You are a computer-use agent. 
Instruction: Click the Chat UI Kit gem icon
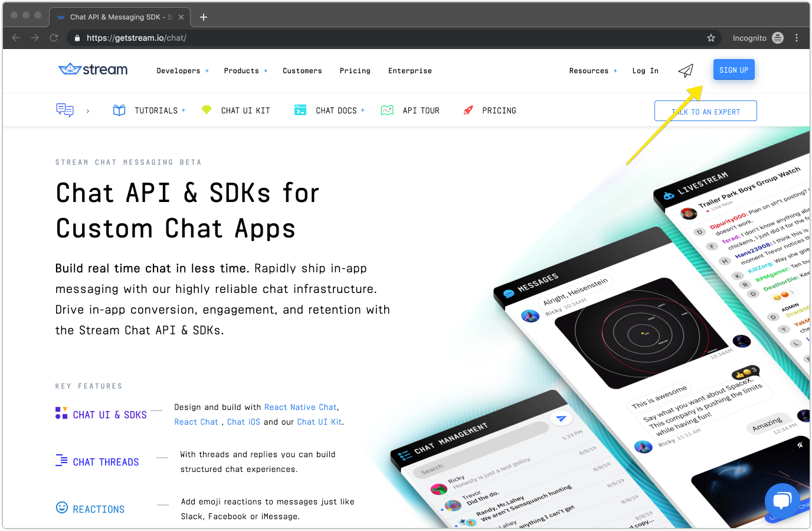pyautogui.click(x=207, y=110)
